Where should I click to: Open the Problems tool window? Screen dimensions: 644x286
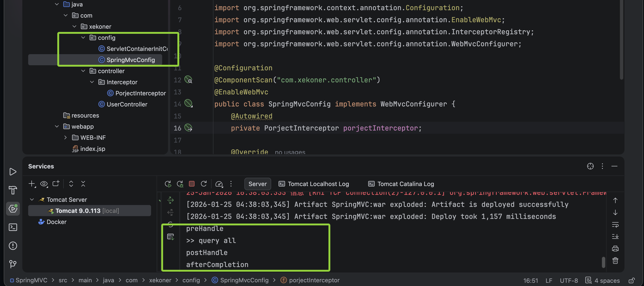pos(13,246)
